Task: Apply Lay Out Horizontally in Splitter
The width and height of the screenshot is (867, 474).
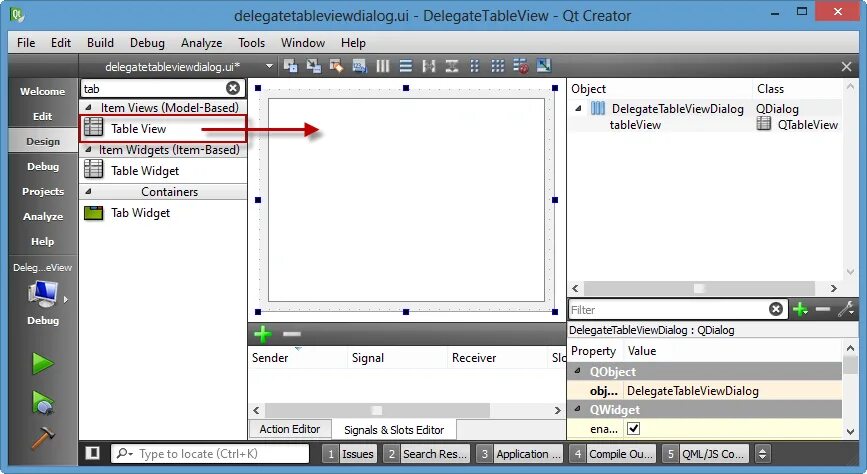Action: click(429, 66)
